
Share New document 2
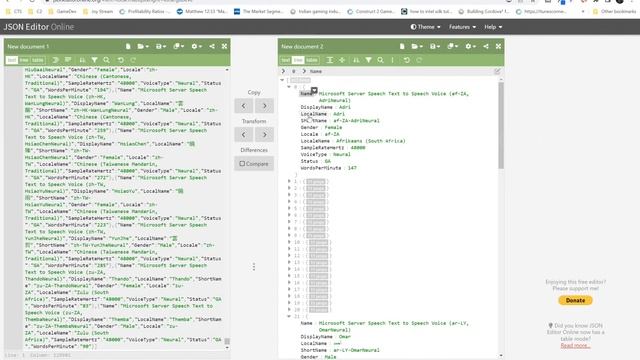click(486, 47)
